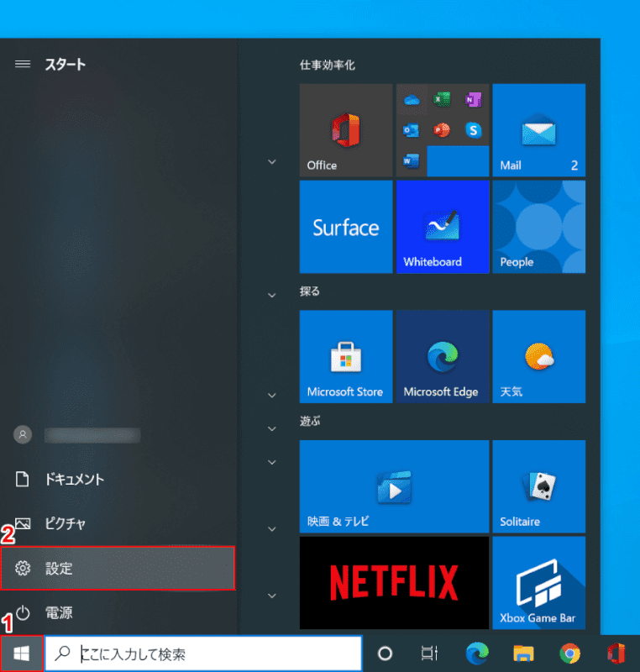Open 設定 from the Start menu
The height and width of the screenshot is (672, 640).
(118, 569)
